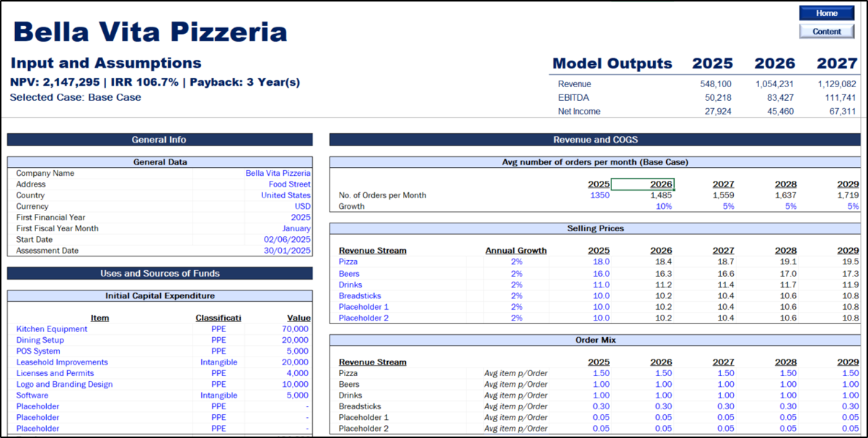Click the Start Date value 02/06/2025
868x438 pixels.
[x=287, y=240]
